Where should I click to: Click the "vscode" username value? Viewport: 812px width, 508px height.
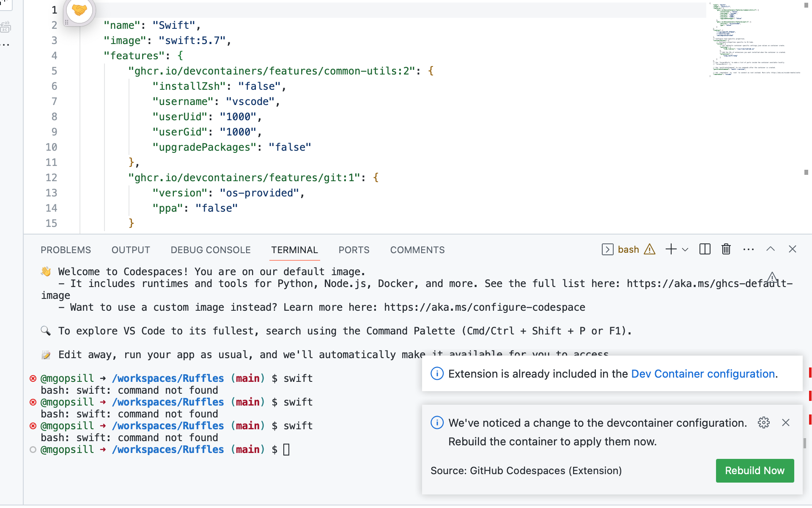250,102
